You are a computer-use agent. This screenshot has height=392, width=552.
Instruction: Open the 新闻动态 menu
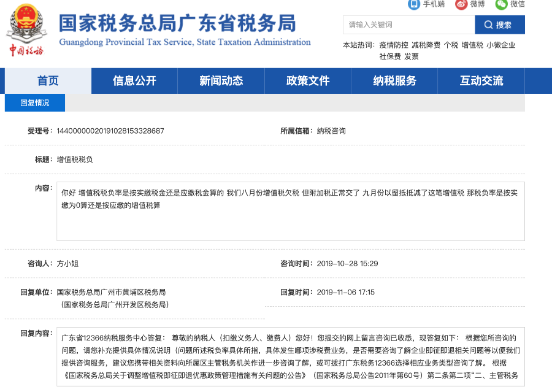coord(221,80)
